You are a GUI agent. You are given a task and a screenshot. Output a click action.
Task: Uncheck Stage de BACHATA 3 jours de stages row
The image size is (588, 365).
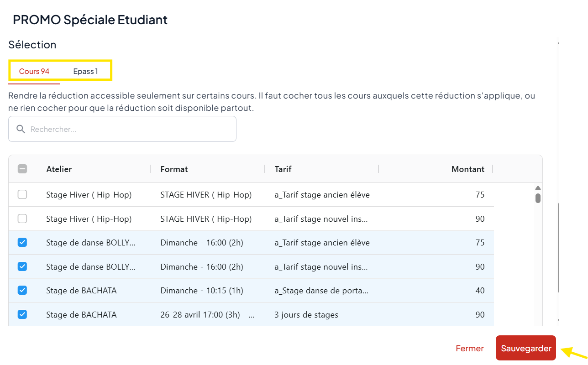(22, 314)
